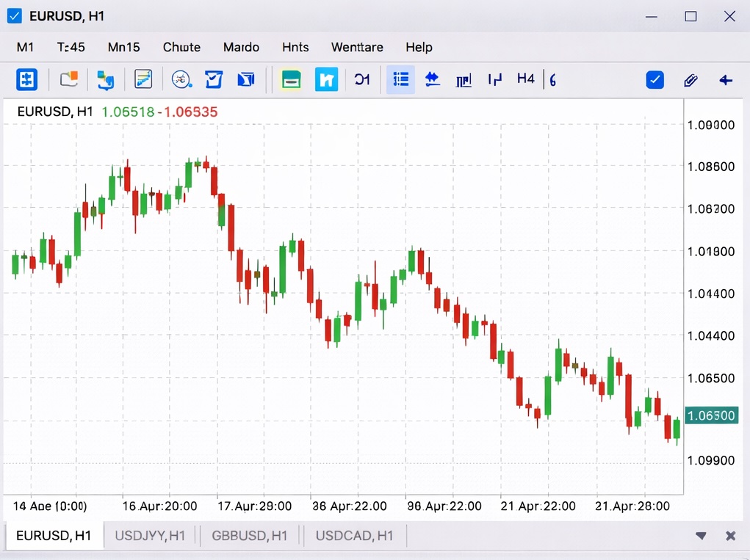750x560 pixels.
Task: Switch to the GBBUSD, H1 chart tab
Action: tap(249, 536)
